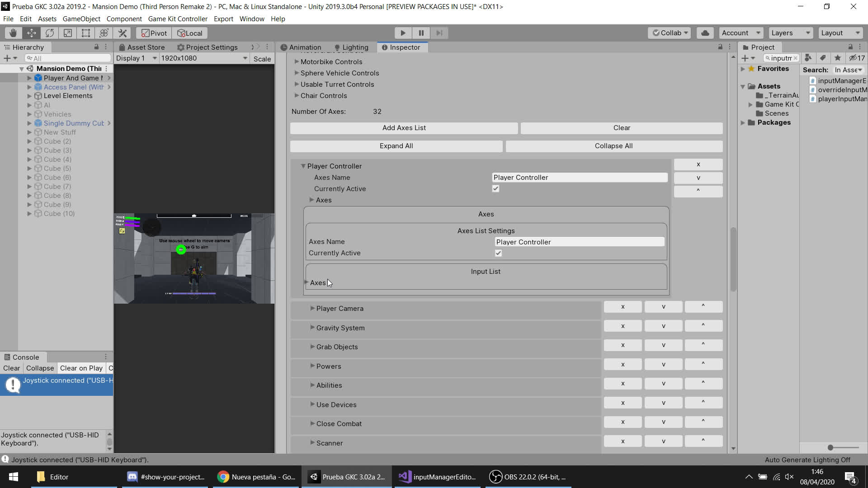This screenshot has width=868, height=488.
Task: Toggle Currently Active in Axes List Settings
Action: click(x=498, y=253)
